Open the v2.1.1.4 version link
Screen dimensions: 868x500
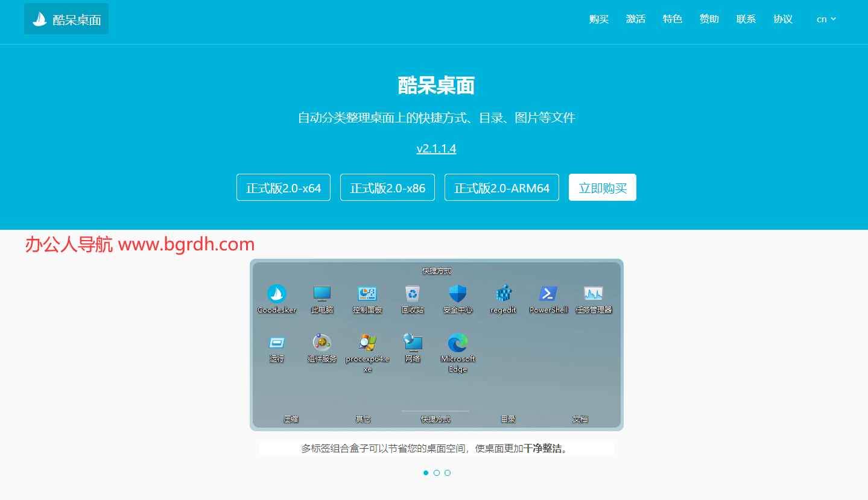tap(436, 149)
